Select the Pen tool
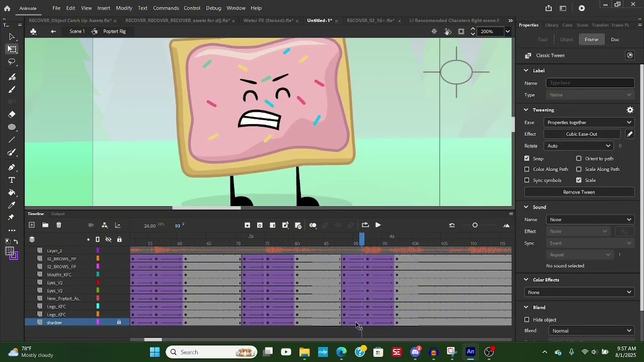 pos(12,167)
